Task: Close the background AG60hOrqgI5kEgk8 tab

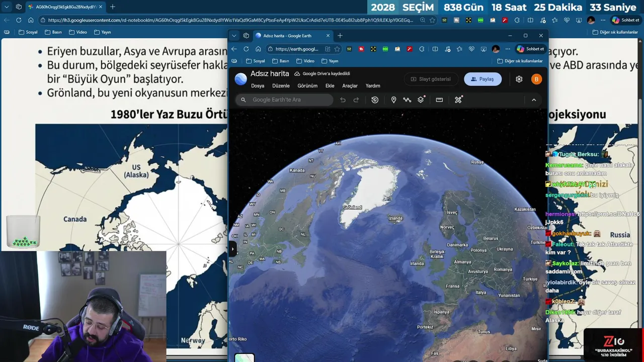Action: [101, 7]
